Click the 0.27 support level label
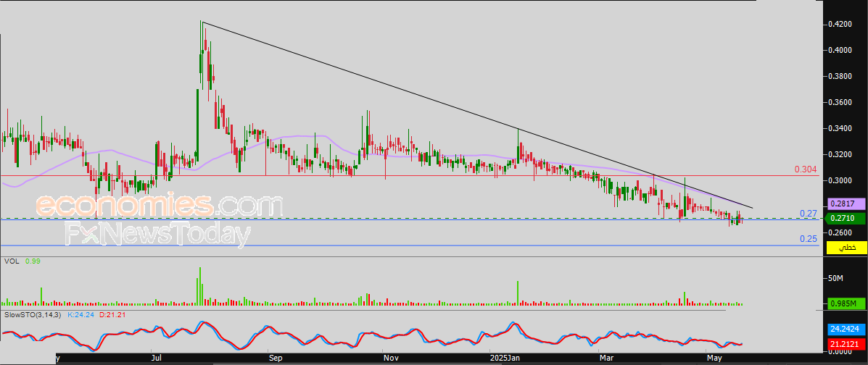This screenshot has height=365, width=868. click(x=809, y=214)
